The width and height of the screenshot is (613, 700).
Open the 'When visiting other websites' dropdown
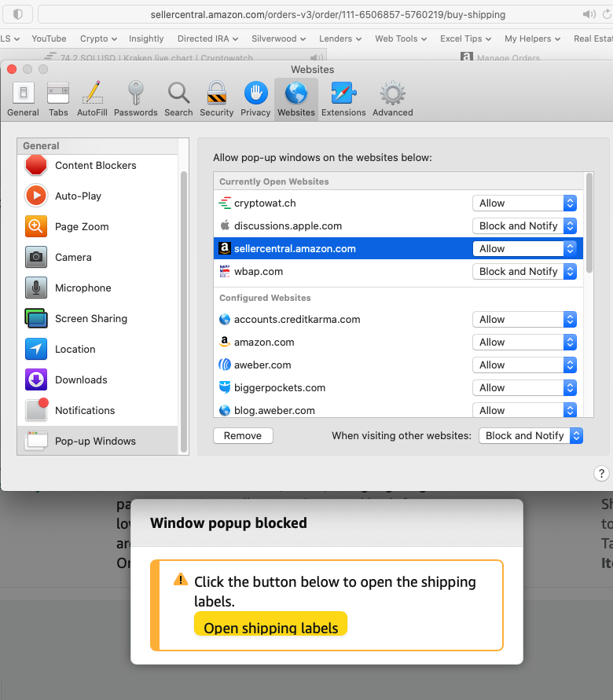(x=530, y=436)
